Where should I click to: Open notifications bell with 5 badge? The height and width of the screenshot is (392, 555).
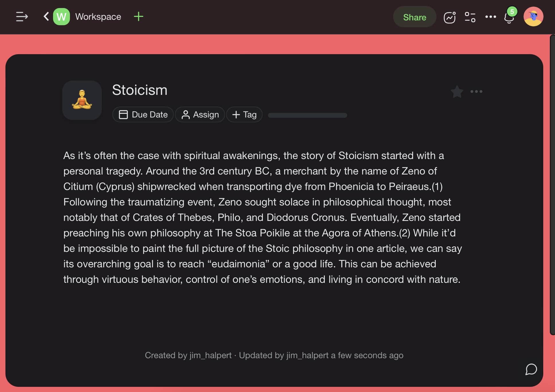click(x=509, y=17)
